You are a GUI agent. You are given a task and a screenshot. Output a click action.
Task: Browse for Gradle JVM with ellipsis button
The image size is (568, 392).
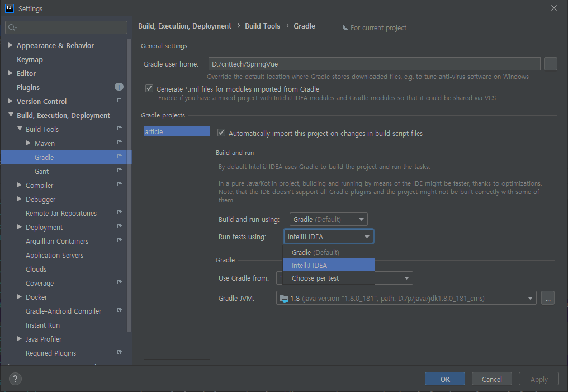(x=548, y=298)
